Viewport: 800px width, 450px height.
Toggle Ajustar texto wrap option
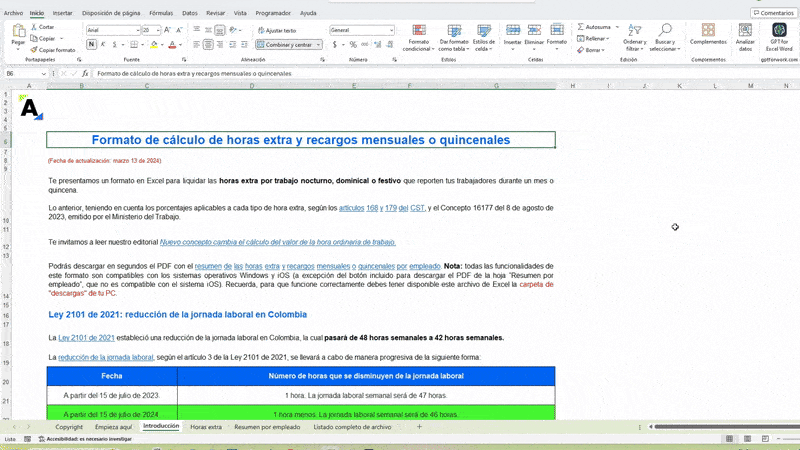[276, 31]
